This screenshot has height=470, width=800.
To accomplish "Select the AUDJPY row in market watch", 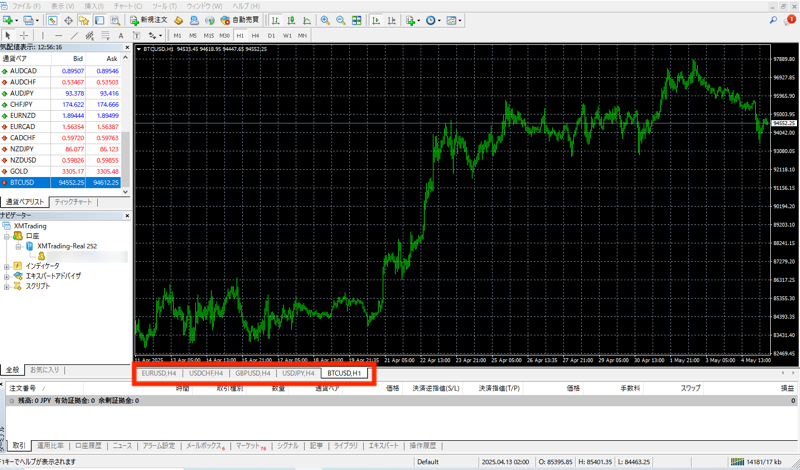I will (x=60, y=93).
